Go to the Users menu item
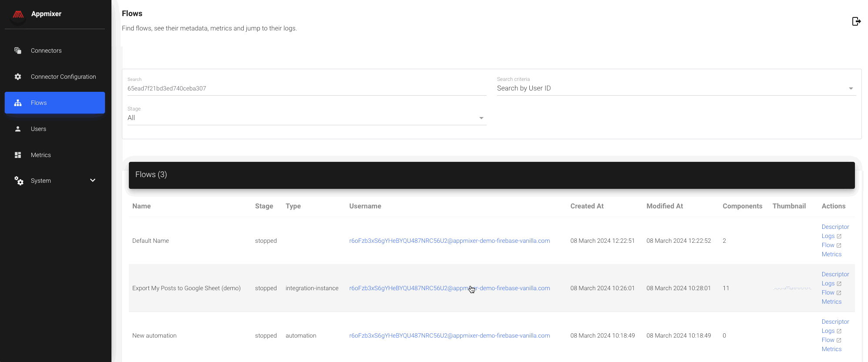Image resolution: width=868 pixels, height=362 pixels. pyautogui.click(x=38, y=129)
